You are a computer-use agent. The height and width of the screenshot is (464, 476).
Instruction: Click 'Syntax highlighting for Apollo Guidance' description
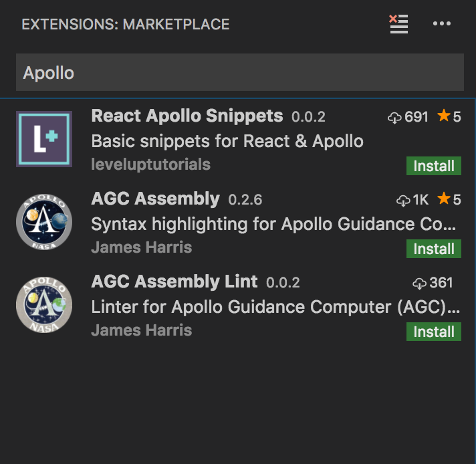tap(273, 225)
